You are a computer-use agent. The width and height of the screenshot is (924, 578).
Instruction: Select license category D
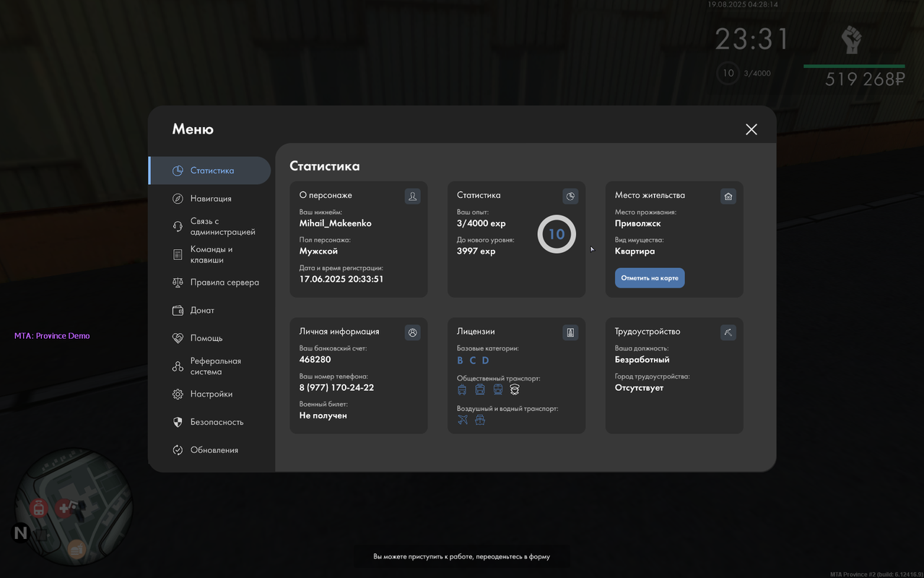(x=486, y=361)
